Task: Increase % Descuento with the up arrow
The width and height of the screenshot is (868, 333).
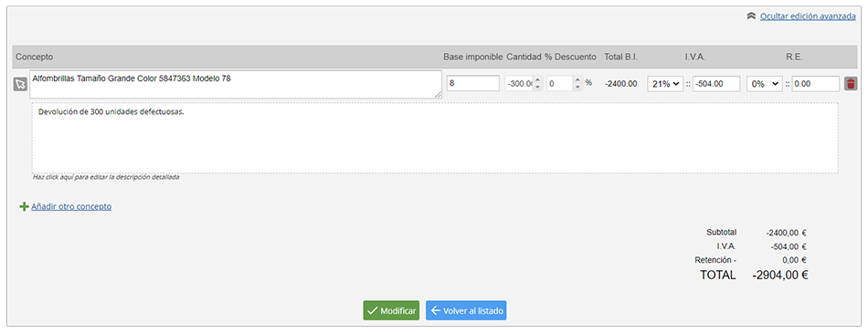Action: 578,80
